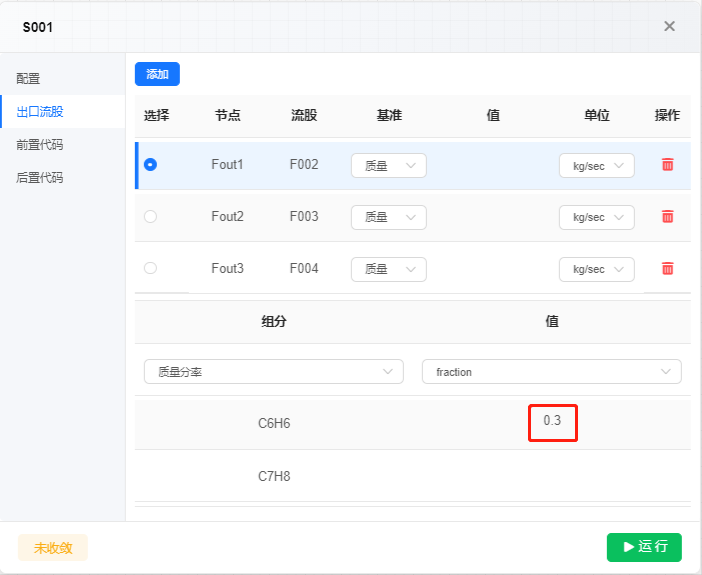702x575 pixels.
Task: Open the 质量 basis dropdown for Fout1
Action: (389, 166)
